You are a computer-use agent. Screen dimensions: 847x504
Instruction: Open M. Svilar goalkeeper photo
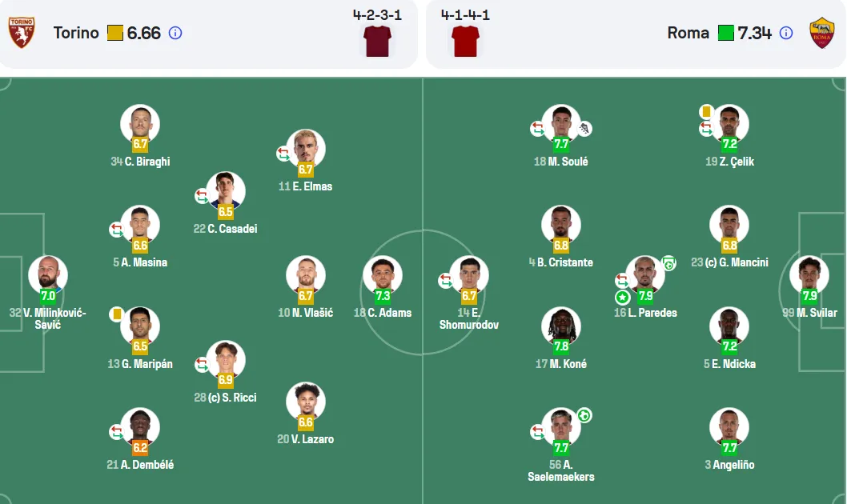click(809, 275)
